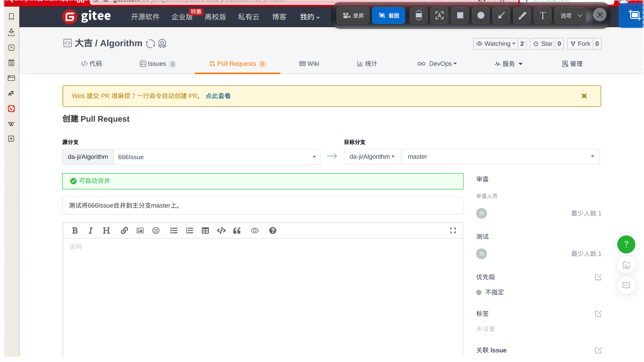Choose the arrow annotation tool

tap(501, 16)
